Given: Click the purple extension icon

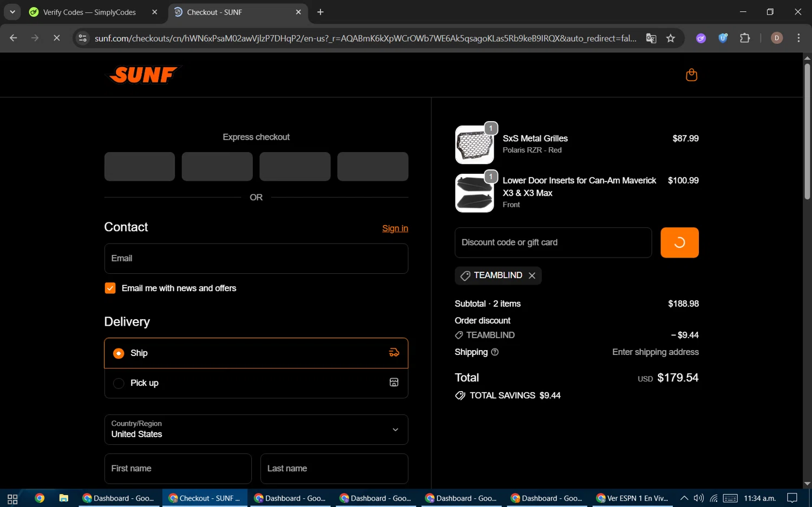Looking at the screenshot, I should [x=701, y=38].
